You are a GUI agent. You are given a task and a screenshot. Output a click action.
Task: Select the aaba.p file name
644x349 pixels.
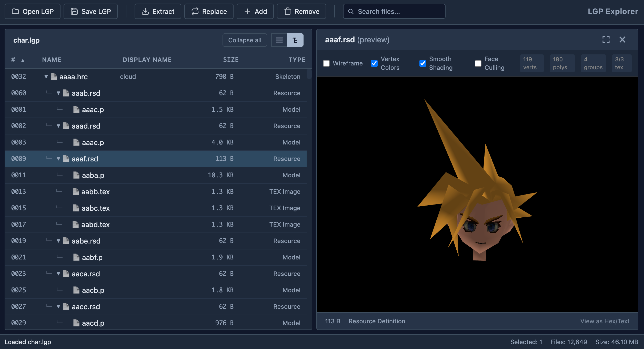(93, 175)
